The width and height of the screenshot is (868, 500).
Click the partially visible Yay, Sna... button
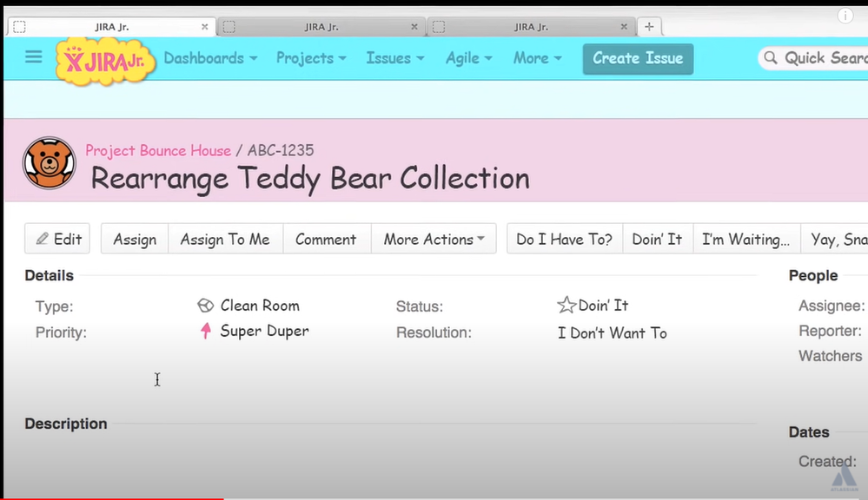[x=834, y=239]
